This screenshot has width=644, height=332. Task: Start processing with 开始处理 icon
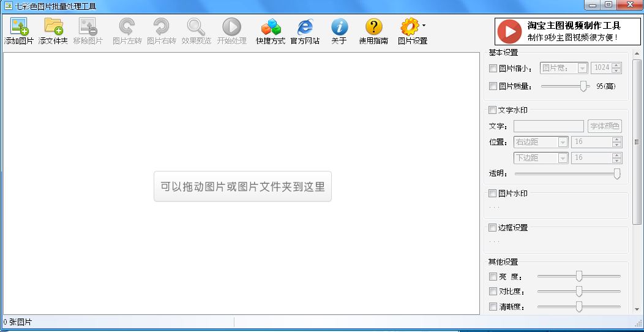[231, 26]
